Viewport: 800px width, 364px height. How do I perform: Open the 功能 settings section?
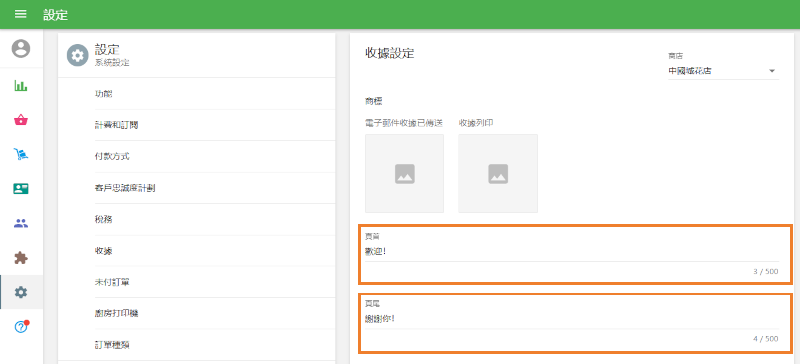tap(215, 94)
